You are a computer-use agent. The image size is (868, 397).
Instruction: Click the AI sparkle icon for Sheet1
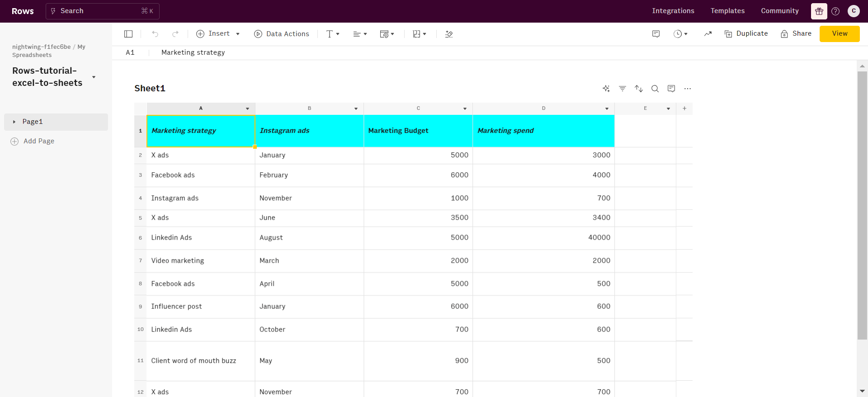point(606,89)
